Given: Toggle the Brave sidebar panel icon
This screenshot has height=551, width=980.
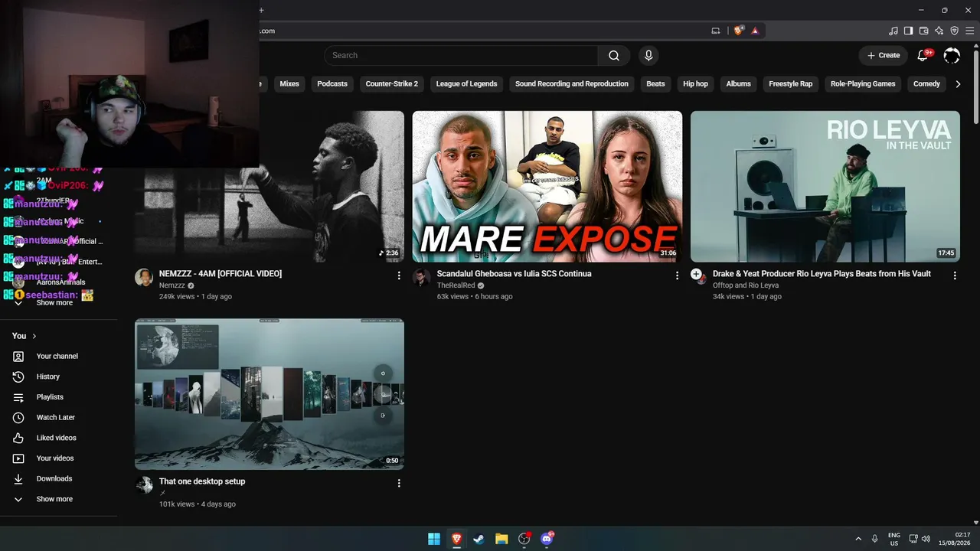Looking at the screenshot, I should [x=909, y=31].
